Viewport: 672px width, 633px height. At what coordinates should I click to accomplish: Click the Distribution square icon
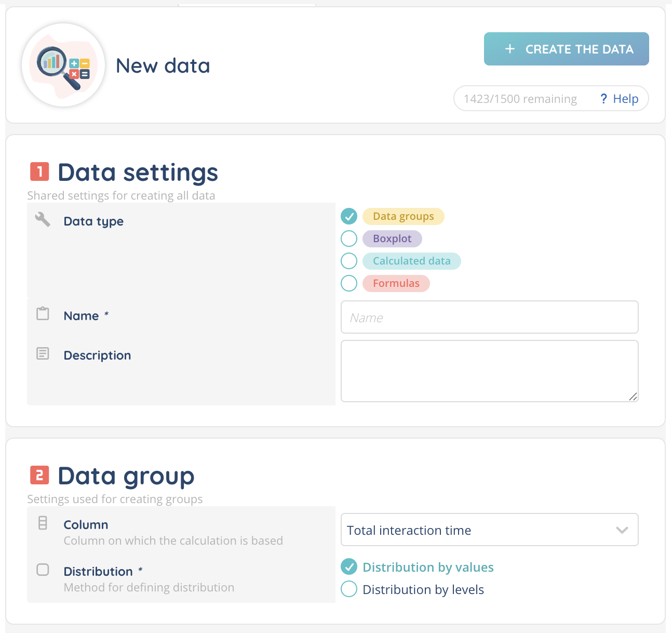pyautogui.click(x=43, y=570)
